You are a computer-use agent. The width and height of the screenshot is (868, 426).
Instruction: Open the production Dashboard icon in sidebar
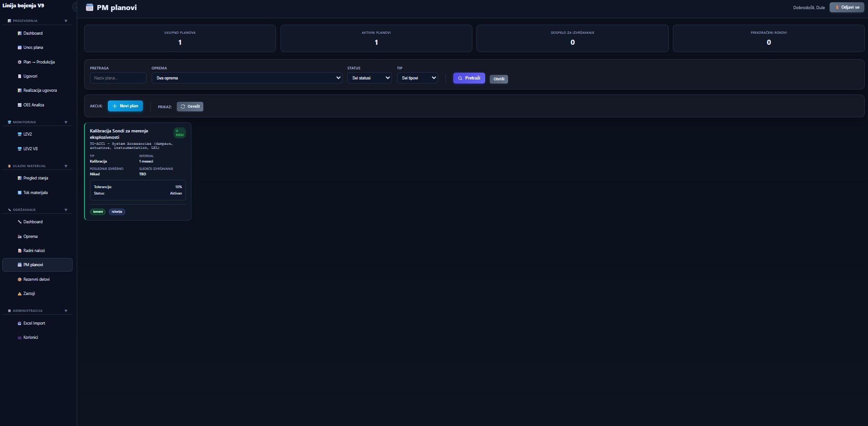[x=20, y=33]
